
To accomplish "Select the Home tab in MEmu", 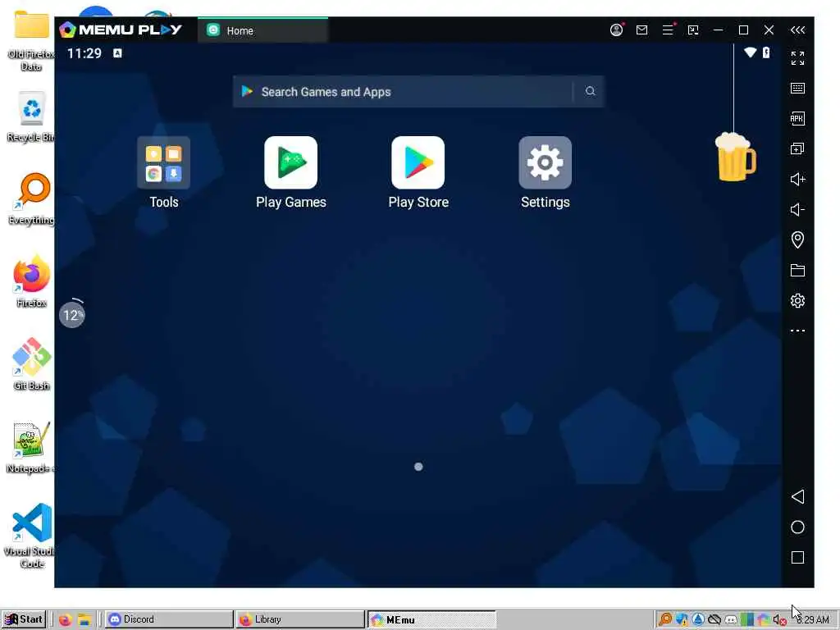I will 262,30.
